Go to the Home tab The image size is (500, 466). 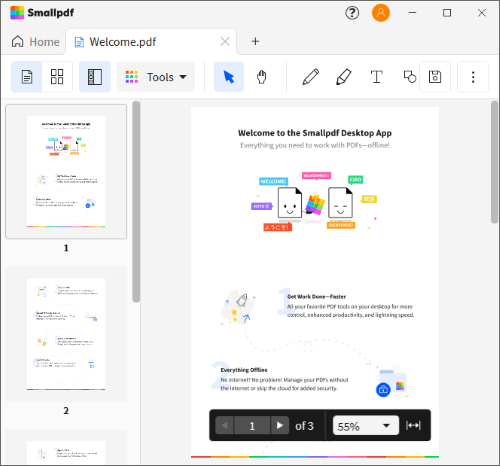pyautogui.click(x=36, y=42)
